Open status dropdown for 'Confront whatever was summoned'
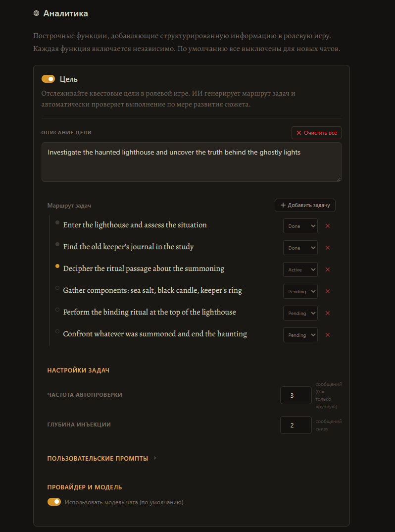The height and width of the screenshot is (532, 395). pyautogui.click(x=300, y=335)
